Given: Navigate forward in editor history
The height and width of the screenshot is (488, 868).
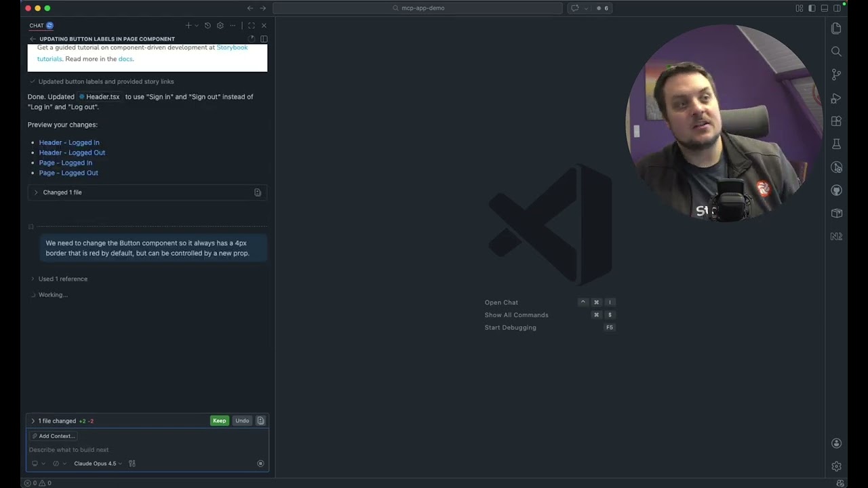Looking at the screenshot, I should click(263, 8).
